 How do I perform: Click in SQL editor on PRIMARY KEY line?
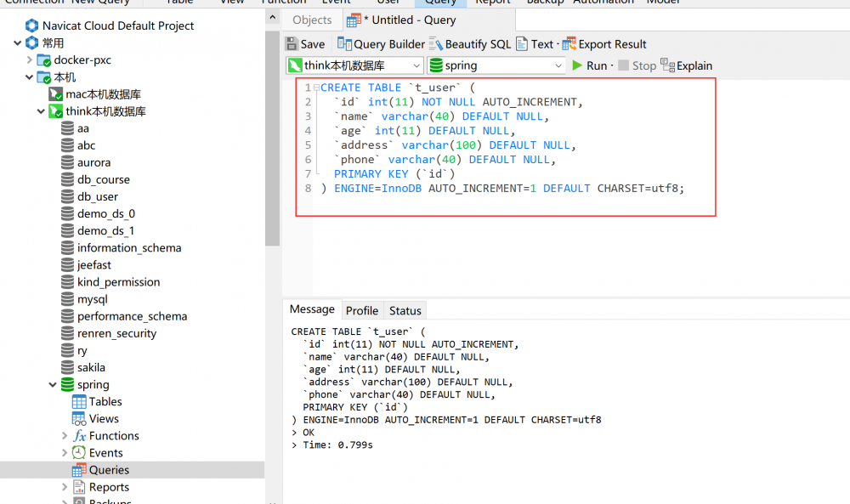click(x=394, y=174)
